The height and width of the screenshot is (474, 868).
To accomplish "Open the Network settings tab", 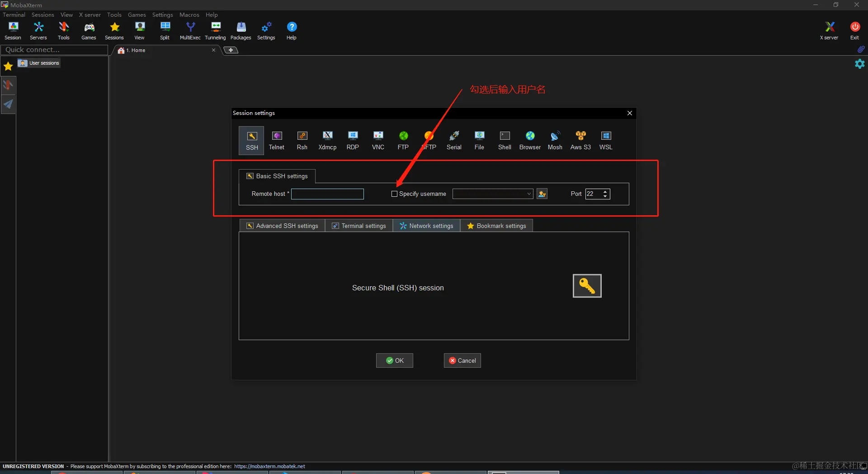I will 426,226.
